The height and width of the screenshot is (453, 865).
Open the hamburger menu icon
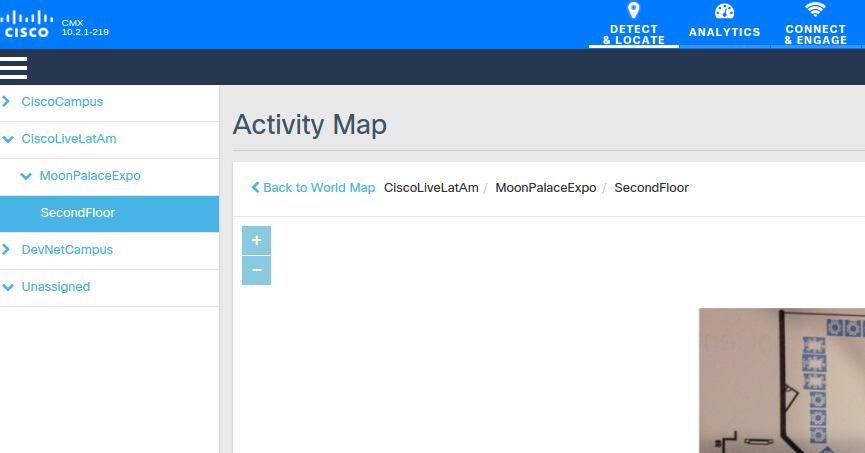(13, 68)
